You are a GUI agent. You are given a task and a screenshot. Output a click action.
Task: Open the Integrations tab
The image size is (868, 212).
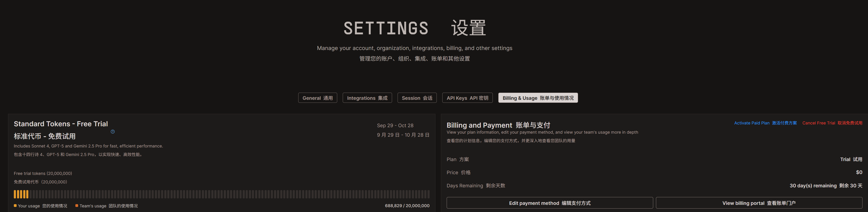coord(367,98)
